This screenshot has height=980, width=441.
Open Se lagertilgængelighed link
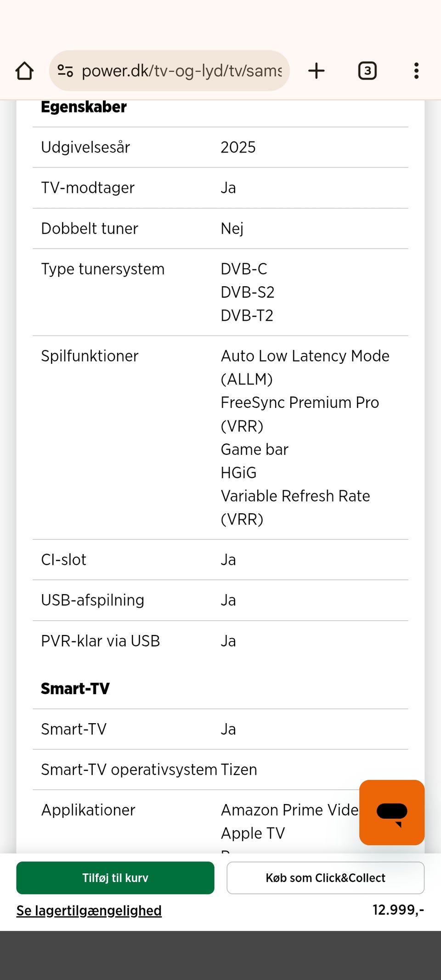click(x=89, y=911)
